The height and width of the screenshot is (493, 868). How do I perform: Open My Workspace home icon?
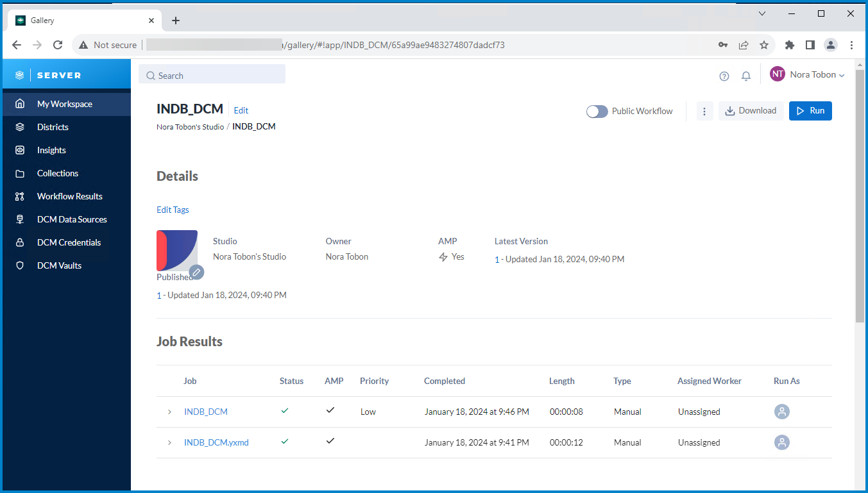click(20, 104)
